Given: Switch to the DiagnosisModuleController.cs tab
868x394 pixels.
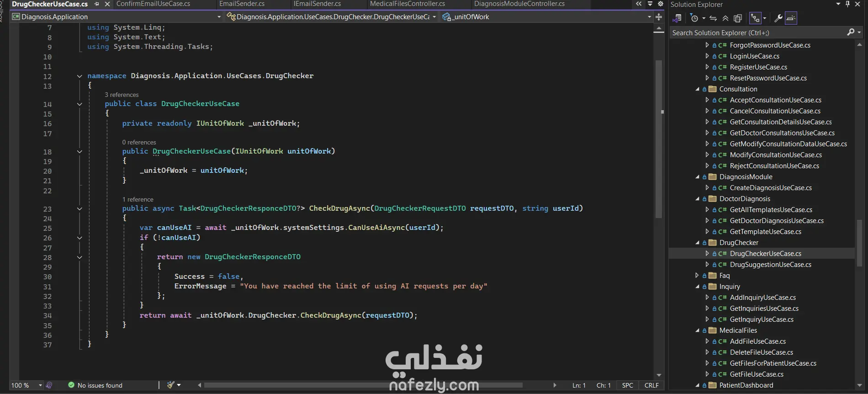Looking at the screenshot, I should pyautogui.click(x=519, y=4).
